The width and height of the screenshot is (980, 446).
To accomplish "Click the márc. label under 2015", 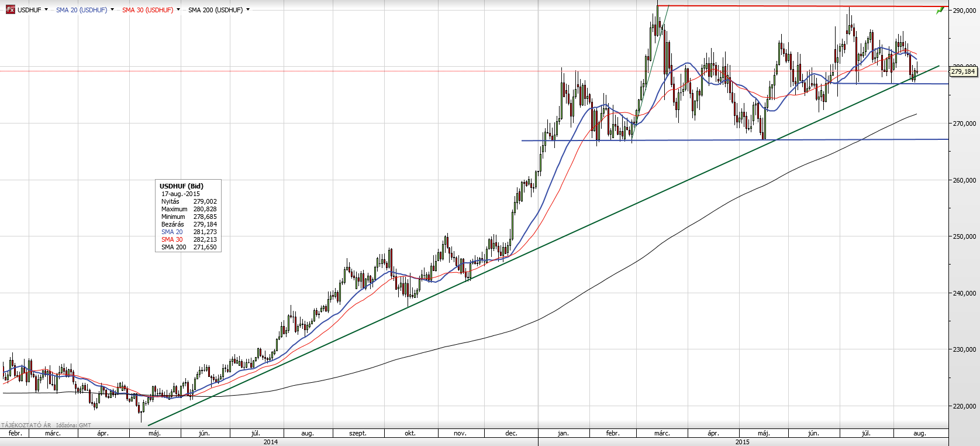I will [662, 433].
